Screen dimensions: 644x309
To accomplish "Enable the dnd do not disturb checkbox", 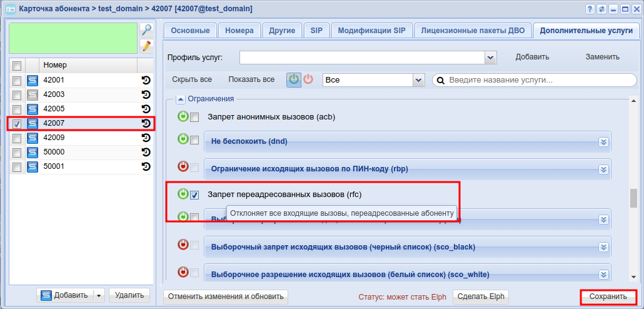I will (x=194, y=140).
